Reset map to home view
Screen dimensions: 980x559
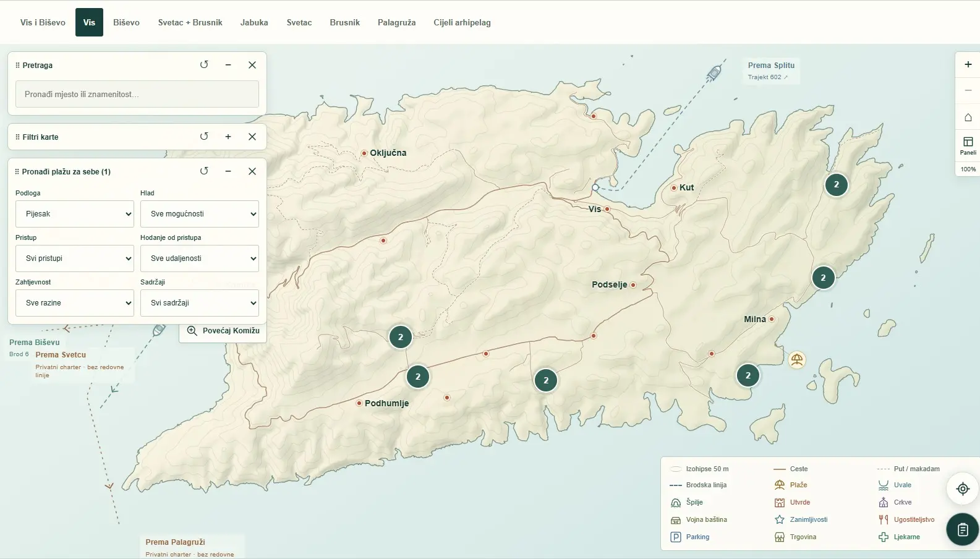[x=968, y=117]
